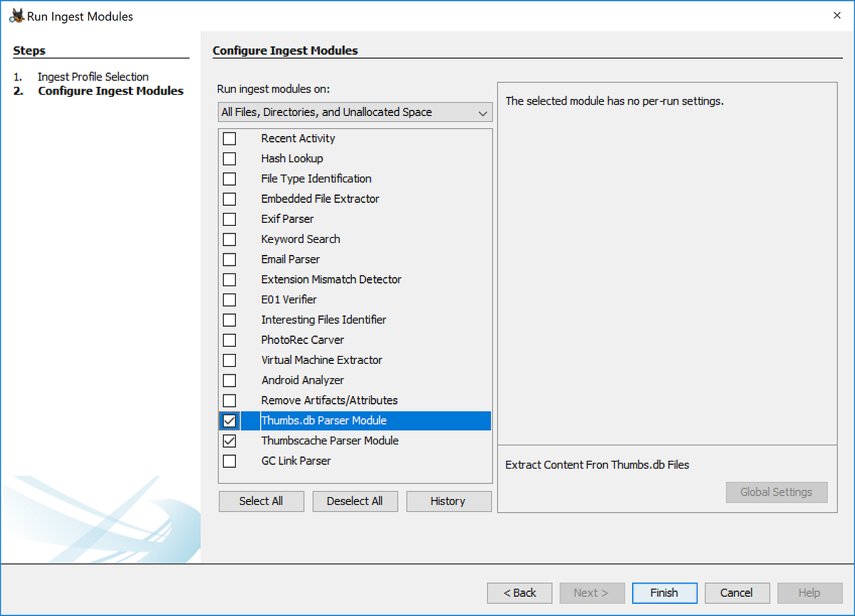Select the 'Virtual Machine Extractor' label
Screen dimensions: 855x616
(x=321, y=360)
